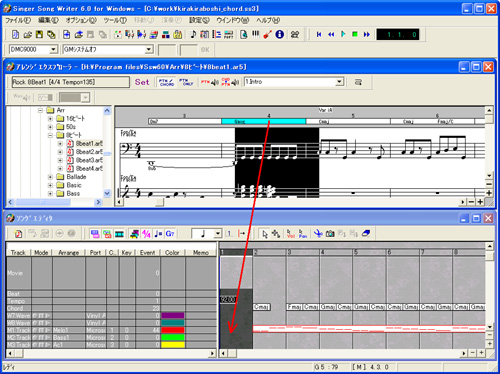Select the arrow pointer tool in Song Editor
The height and width of the screenshot is (374, 500).
click(265, 234)
